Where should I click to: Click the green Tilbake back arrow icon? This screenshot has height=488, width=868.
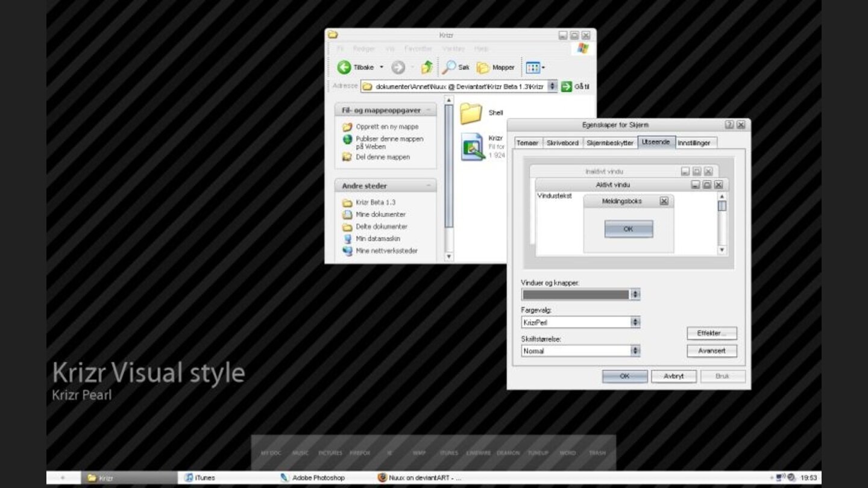(x=344, y=67)
